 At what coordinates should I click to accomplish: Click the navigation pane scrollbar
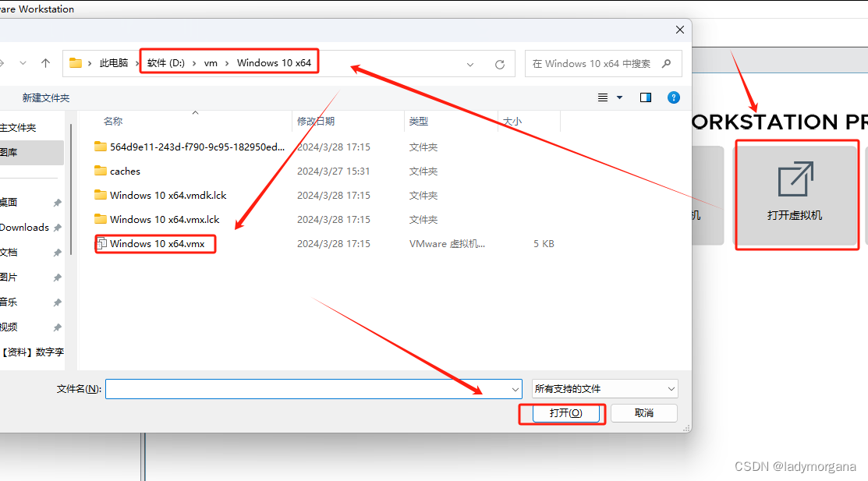(x=71, y=189)
